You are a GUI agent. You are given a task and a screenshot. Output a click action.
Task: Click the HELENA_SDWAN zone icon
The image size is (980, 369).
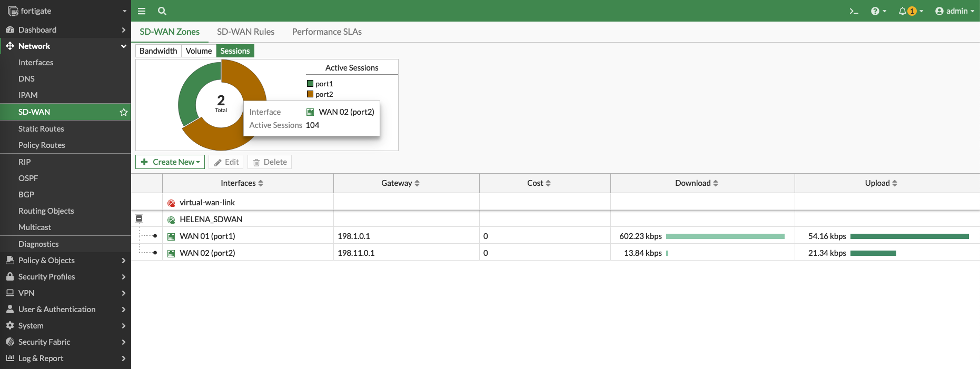(171, 220)
